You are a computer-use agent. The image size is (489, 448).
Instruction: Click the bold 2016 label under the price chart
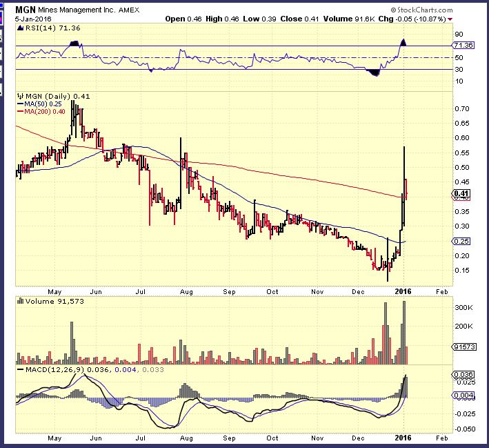[403, 291]
